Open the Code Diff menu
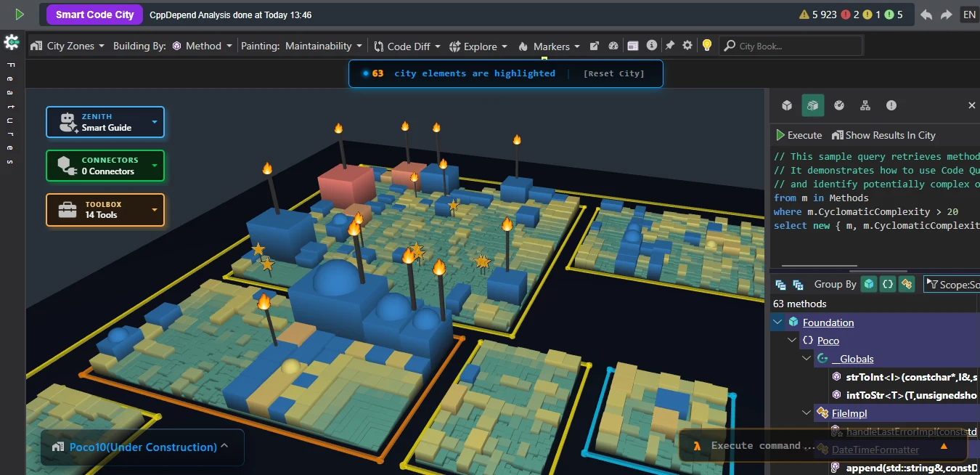Image resolution: width=980 pixels, height=475 pixels. point(407,46)
